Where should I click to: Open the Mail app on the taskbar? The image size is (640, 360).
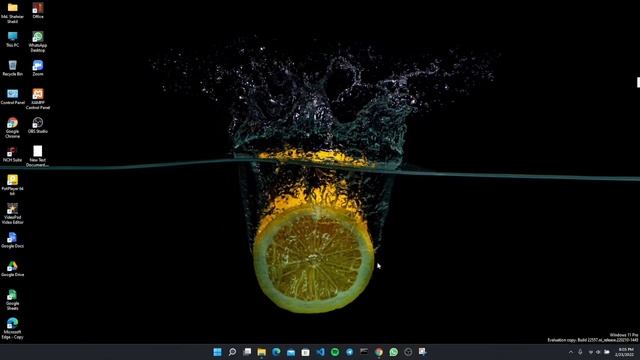click(x=291, y=352)
